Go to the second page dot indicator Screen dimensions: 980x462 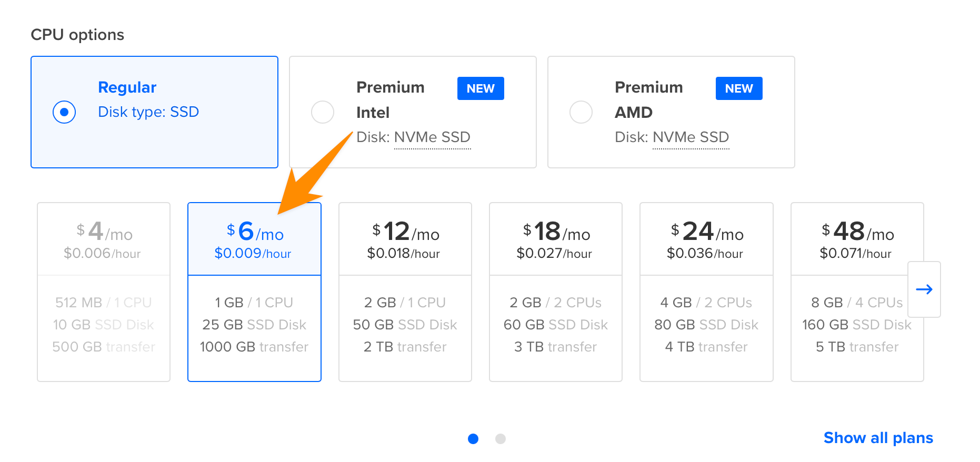pyautogui.click(x=501, y=439)
